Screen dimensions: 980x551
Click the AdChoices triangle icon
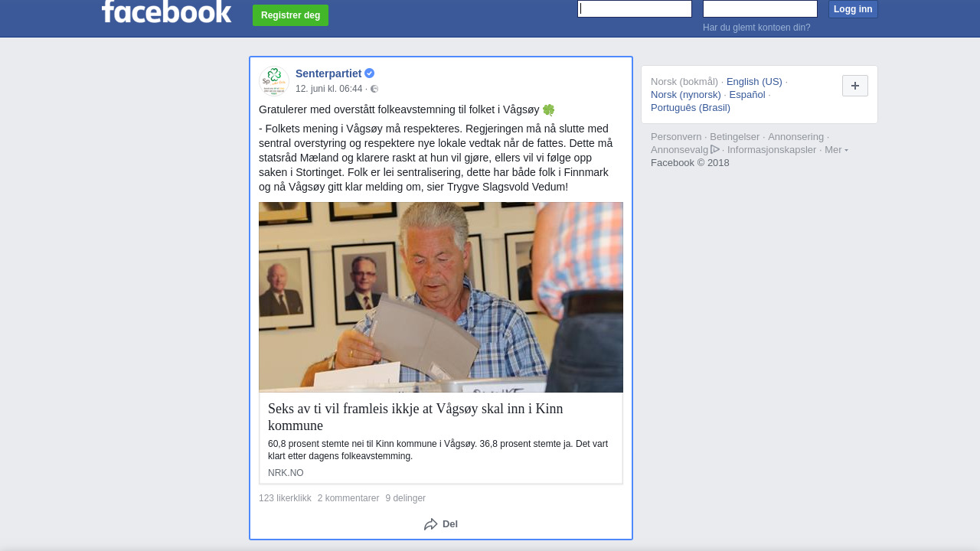click(715, 149)
